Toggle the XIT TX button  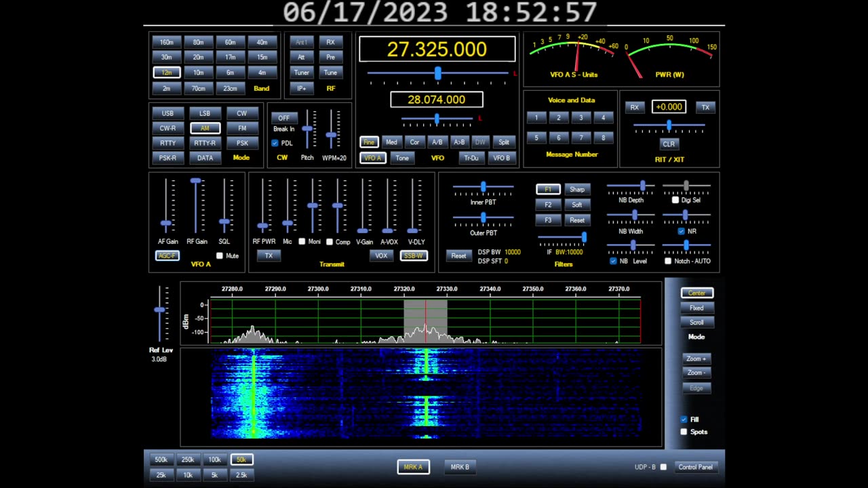tap(705, 107)
